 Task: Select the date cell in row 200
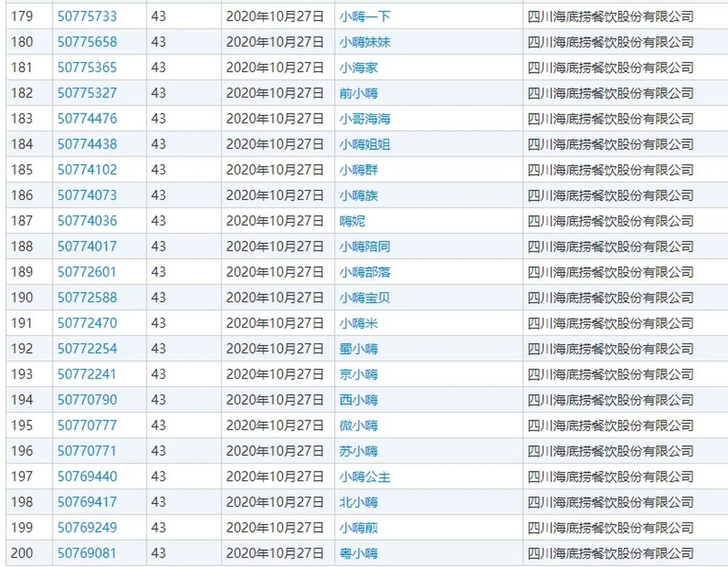276,553
